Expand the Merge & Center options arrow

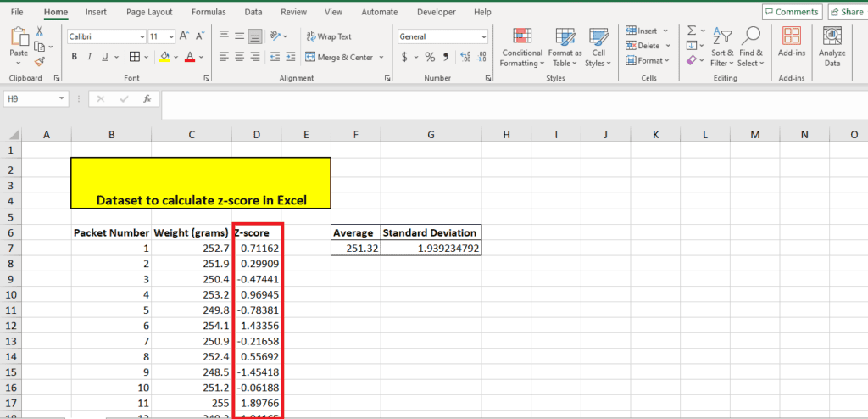click(x=381, y=57)
